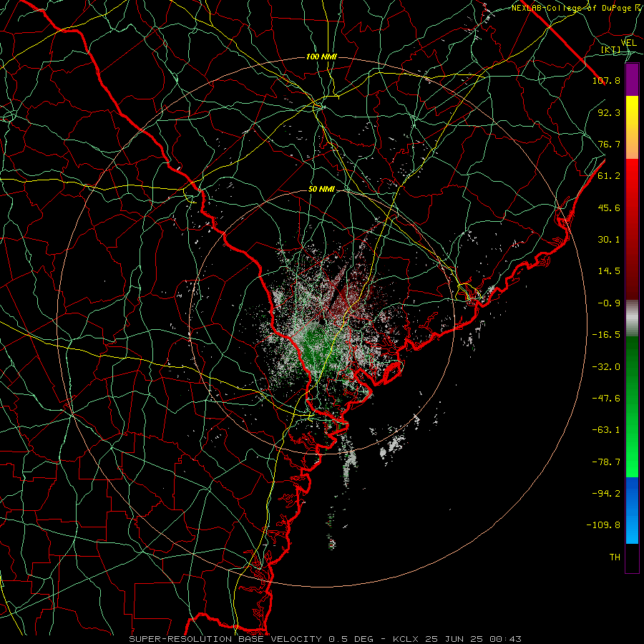Image resolution: width=644 pixels, height=644 pixels.
Task: Click the -94.2 legend value
Action: (x=606, y=494)
